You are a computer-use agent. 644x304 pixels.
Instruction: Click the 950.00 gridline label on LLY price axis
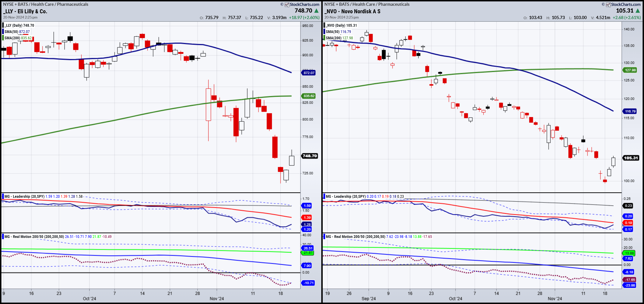click(307, 26)
